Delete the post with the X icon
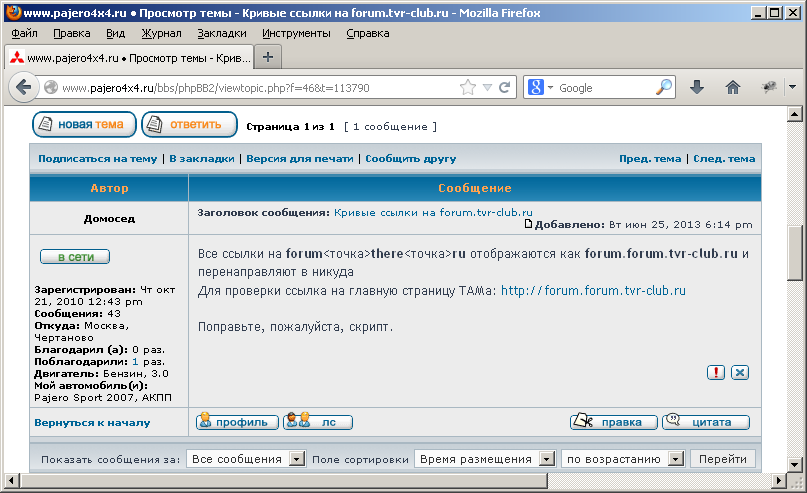 point(740,372)
